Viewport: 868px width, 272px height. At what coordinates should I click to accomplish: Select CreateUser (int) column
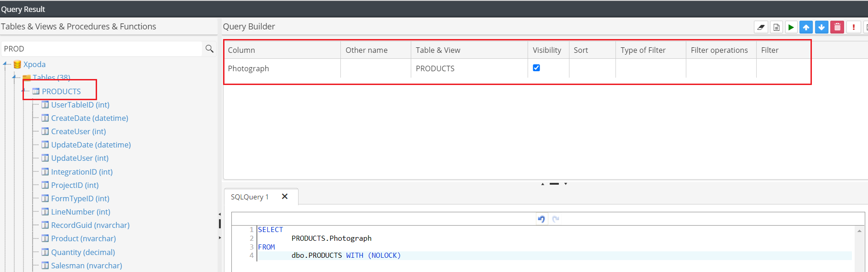(79, 131)
